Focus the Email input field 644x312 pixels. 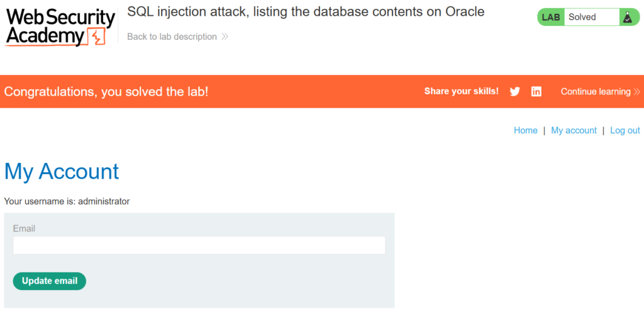coord(199,245)
